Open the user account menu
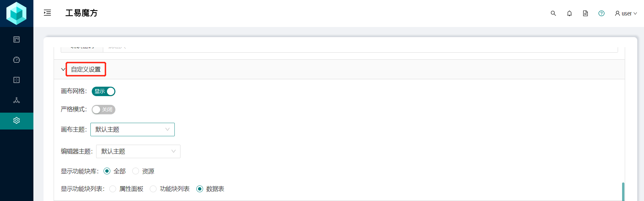The height and width of the screenshot is (201, 644). [x=626, y=13]
